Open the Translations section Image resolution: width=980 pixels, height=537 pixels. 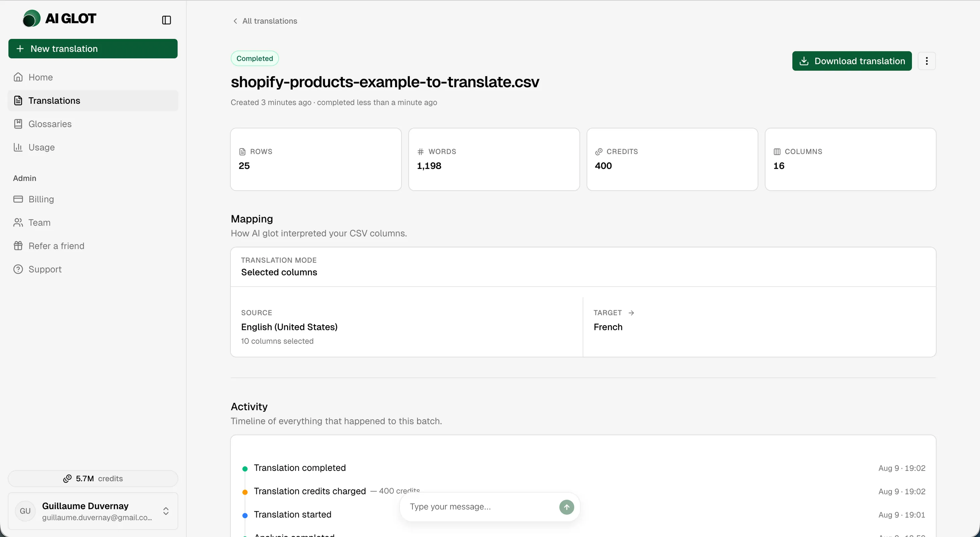click(x=93, y=100)
